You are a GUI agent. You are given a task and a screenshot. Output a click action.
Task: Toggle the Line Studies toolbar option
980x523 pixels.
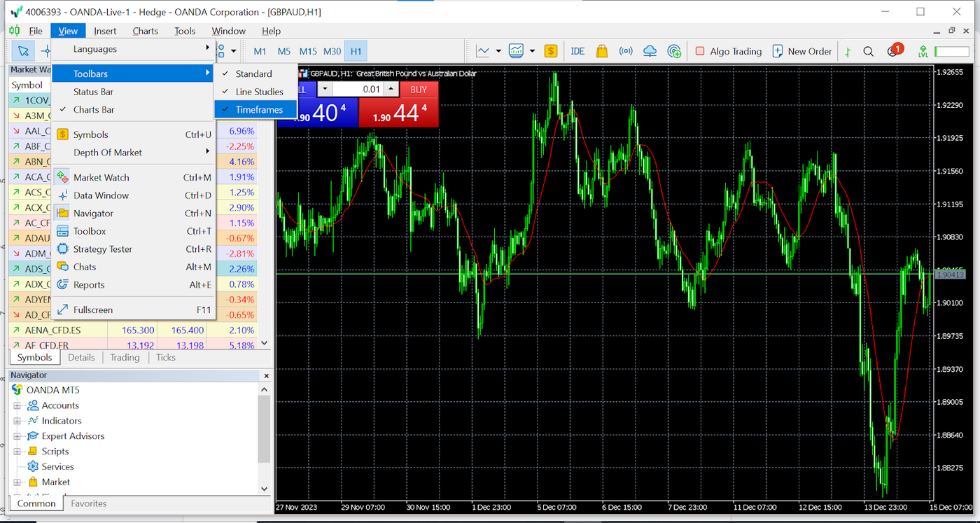(x=259, y=92)
